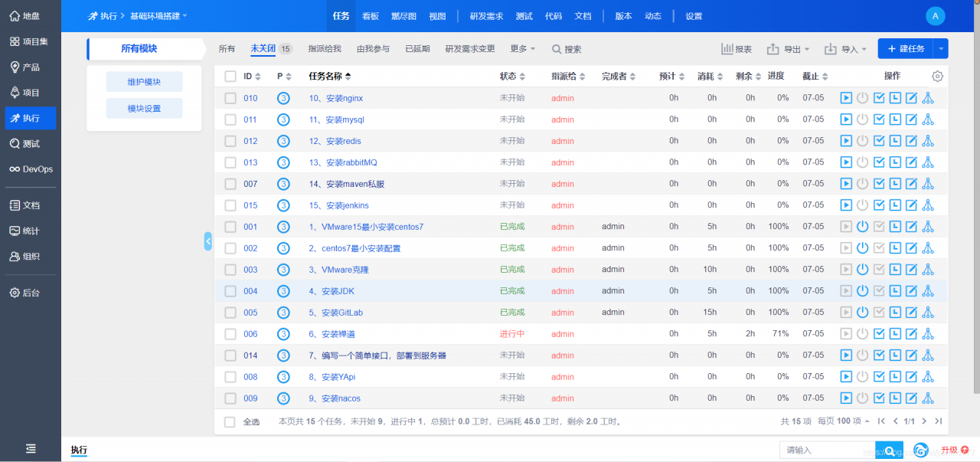Focus the 请输入 search input field
The width and height of the screenshot is (980, 462).
(827, 451)
